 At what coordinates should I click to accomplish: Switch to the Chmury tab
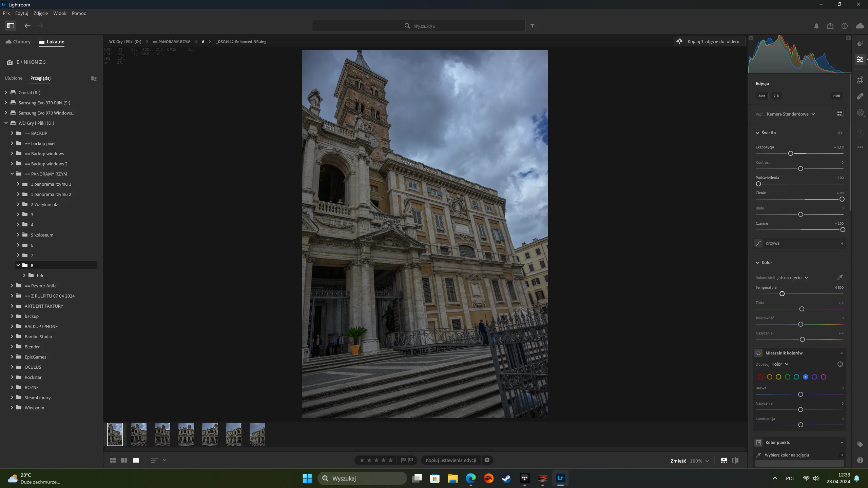18,42
